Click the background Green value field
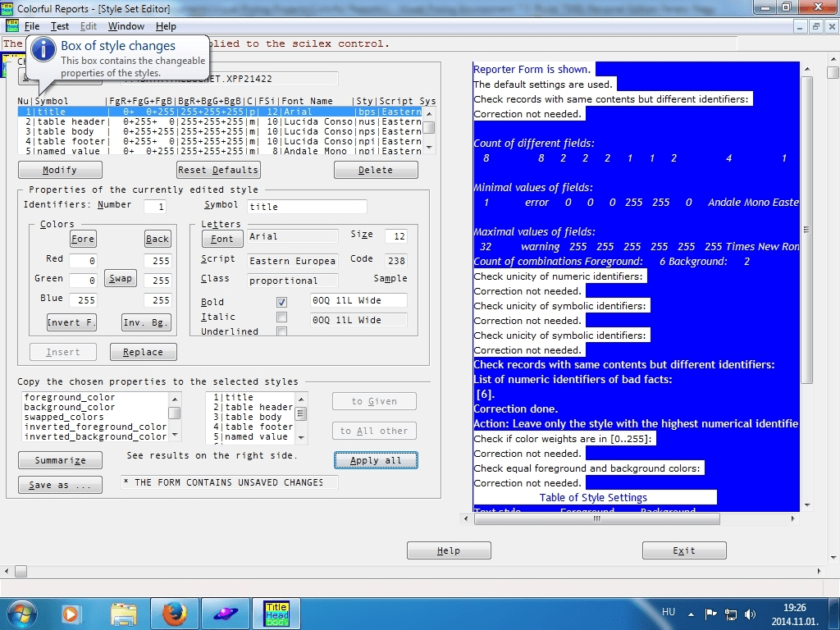 click(x=157, y=281)
